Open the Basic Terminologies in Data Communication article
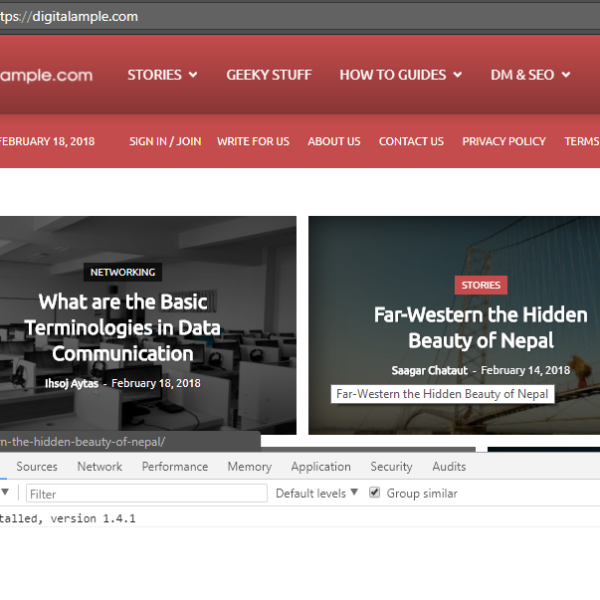The height and width of the screenshot is (600, 600). tap(122, 328)
